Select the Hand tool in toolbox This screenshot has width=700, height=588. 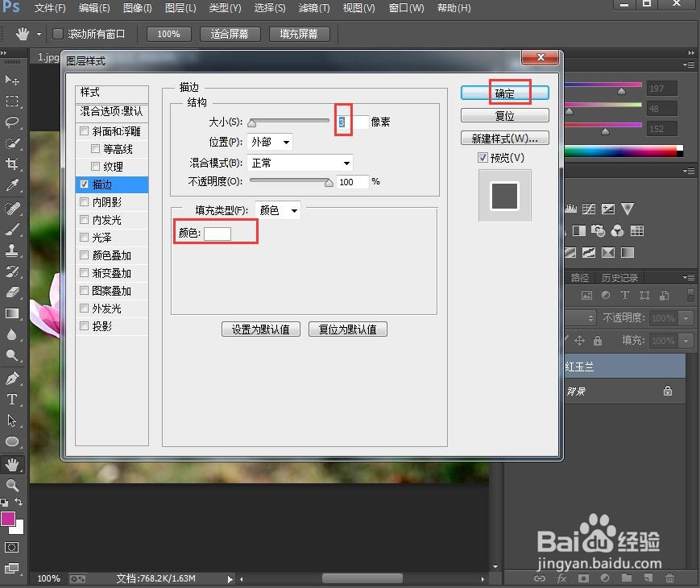pos(12,465)
